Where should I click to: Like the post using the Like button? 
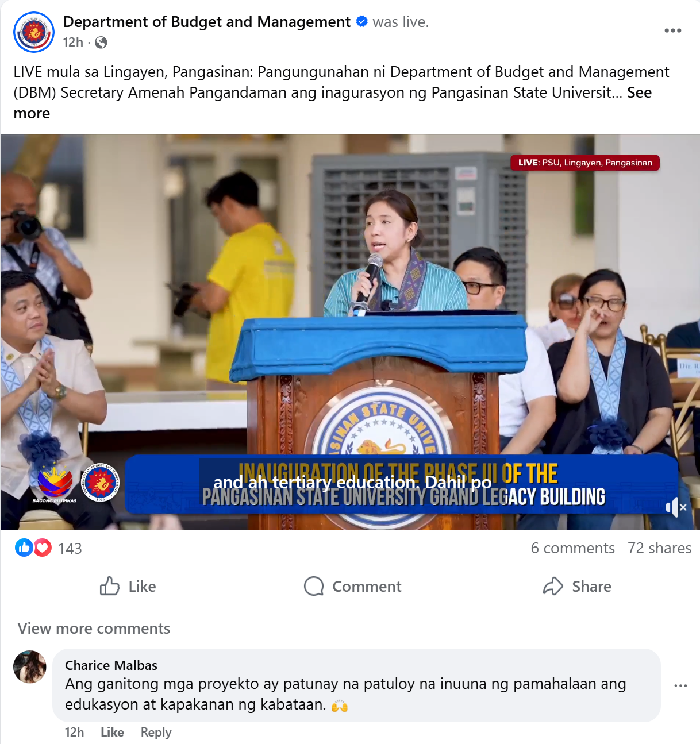[128, 587]
